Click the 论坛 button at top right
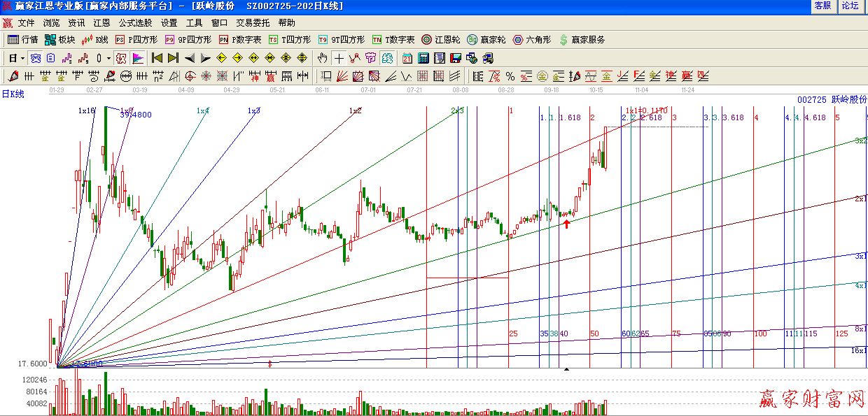 [850, 6]
